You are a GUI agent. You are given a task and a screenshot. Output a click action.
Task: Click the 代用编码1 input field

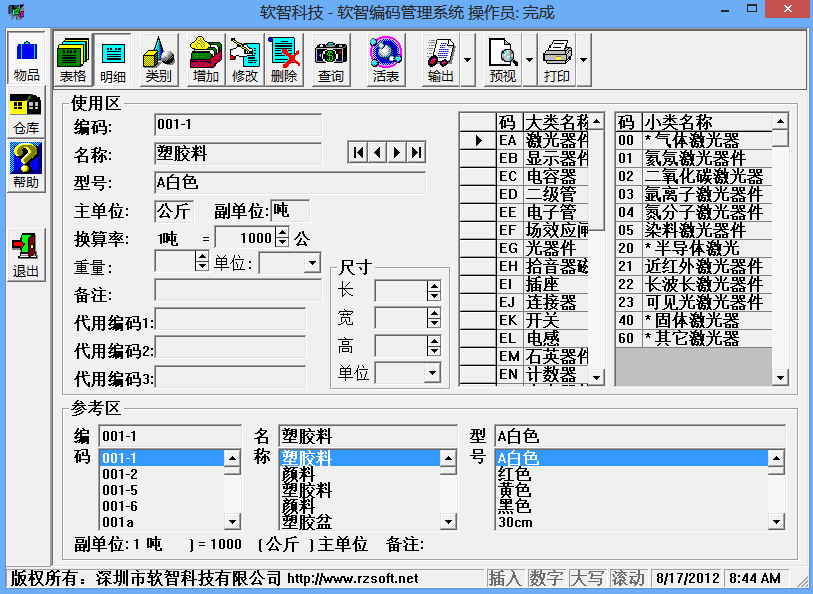230,320
